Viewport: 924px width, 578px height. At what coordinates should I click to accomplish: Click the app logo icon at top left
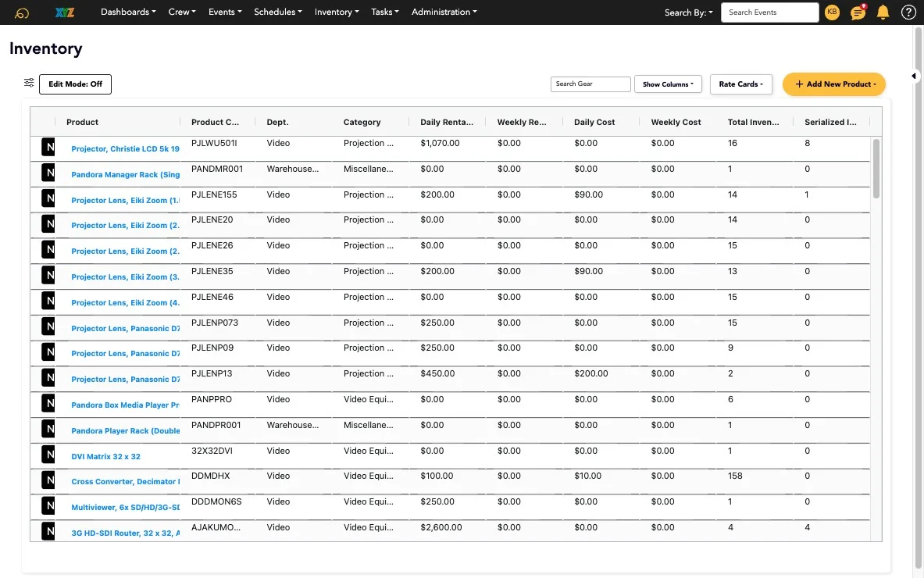point(20,12)
